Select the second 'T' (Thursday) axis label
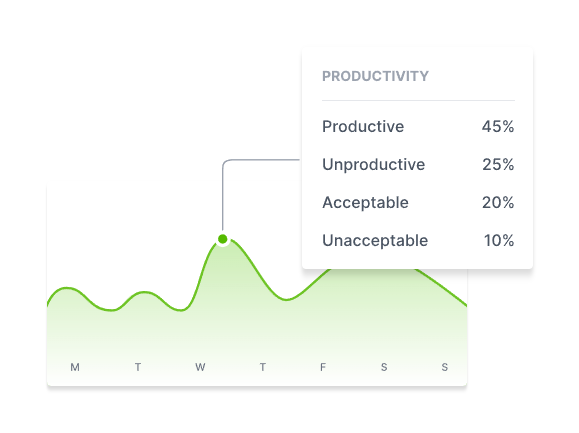Screen dimensions: 579x433 click(x=263, y=367)
